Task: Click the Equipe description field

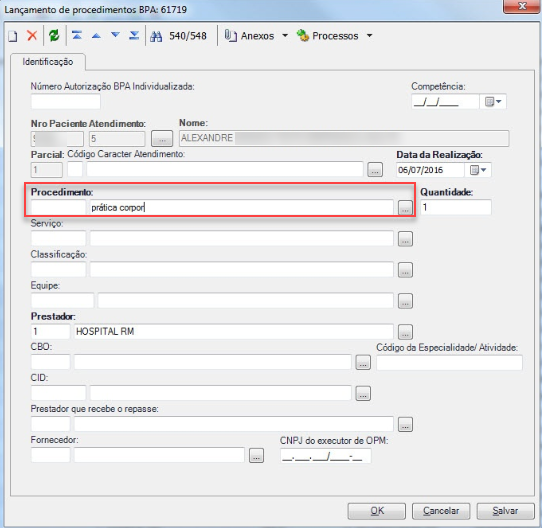Action: [x=245, y=300]
